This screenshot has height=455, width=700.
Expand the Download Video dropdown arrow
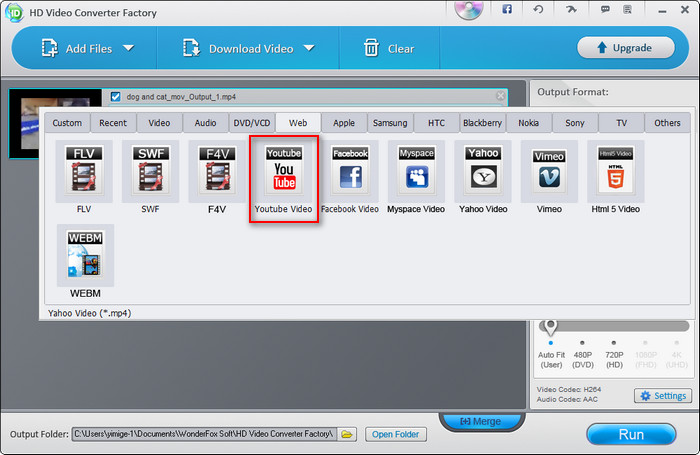click(x=309, y=48)
